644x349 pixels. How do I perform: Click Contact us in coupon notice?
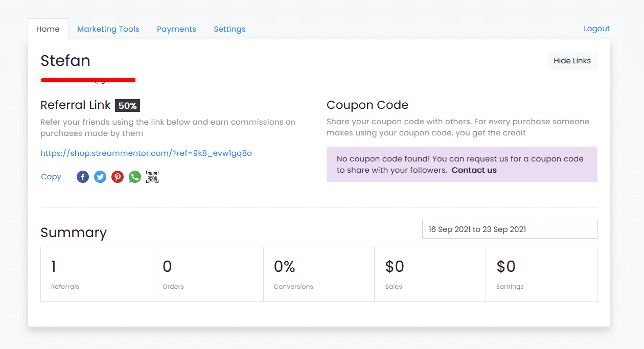click(x=474, y=170)
